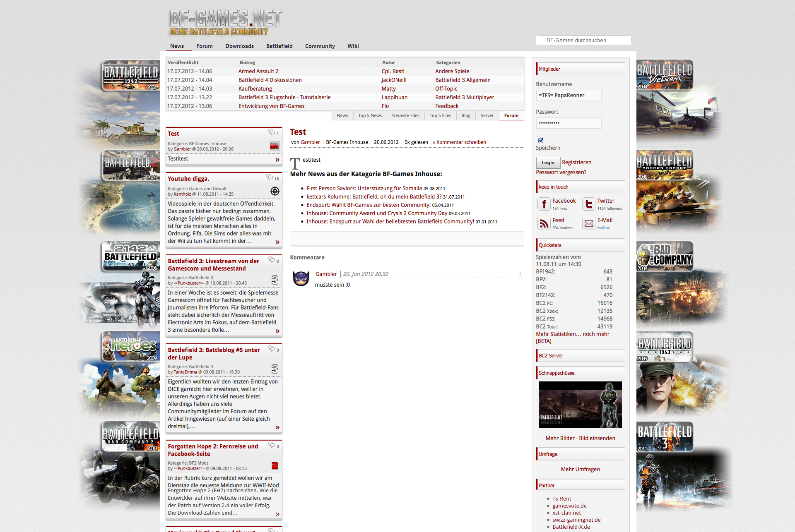
Task: Click the BF-Games durchsuchen search field
Action: 583,40
